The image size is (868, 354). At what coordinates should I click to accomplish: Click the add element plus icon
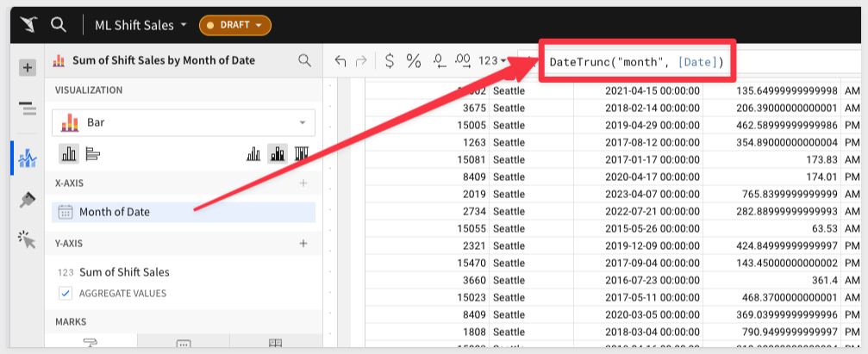pyautogui.click(x=27, y=67)
